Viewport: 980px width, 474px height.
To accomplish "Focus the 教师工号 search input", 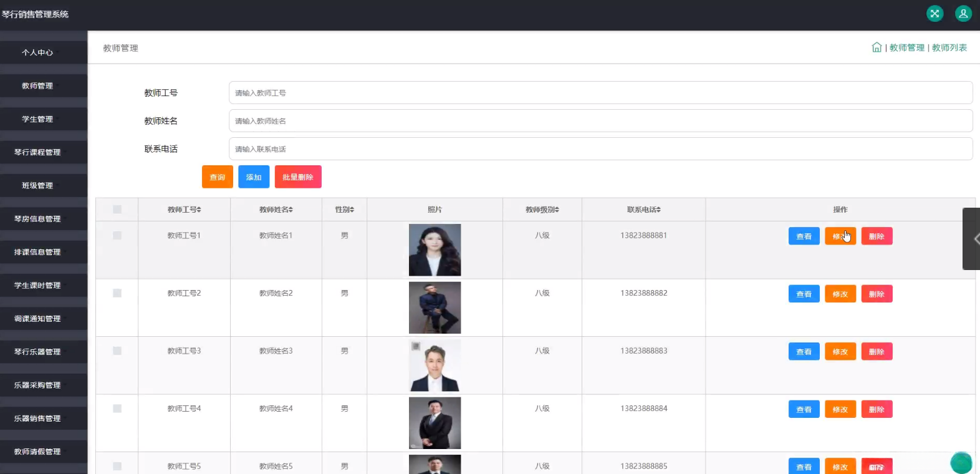I will pos(601,93).
